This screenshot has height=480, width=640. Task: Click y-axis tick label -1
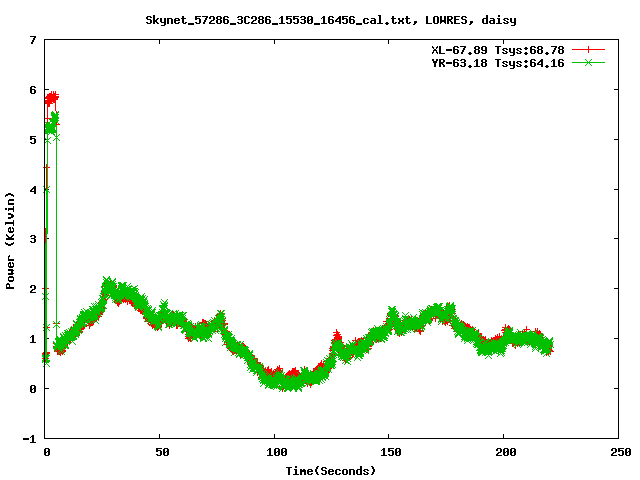coord(30,439)
